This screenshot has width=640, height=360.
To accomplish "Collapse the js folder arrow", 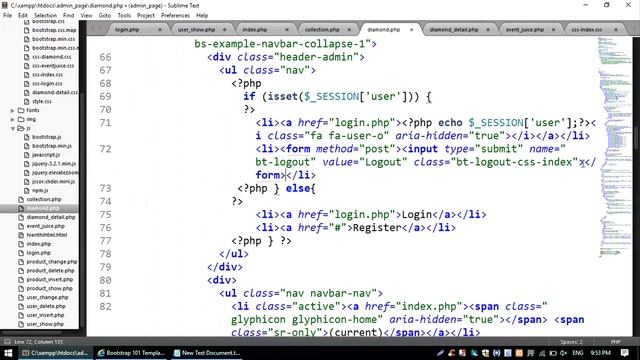I will pos(13,129).
